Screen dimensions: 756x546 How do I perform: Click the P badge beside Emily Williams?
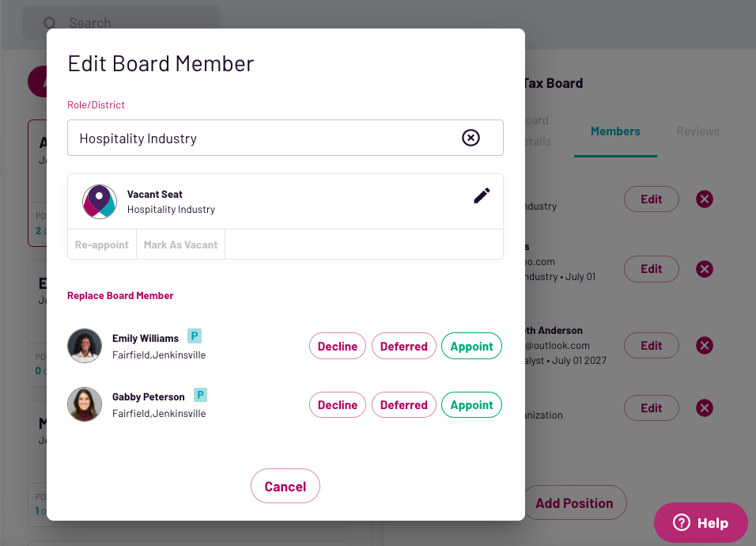(x=195, y=336)
